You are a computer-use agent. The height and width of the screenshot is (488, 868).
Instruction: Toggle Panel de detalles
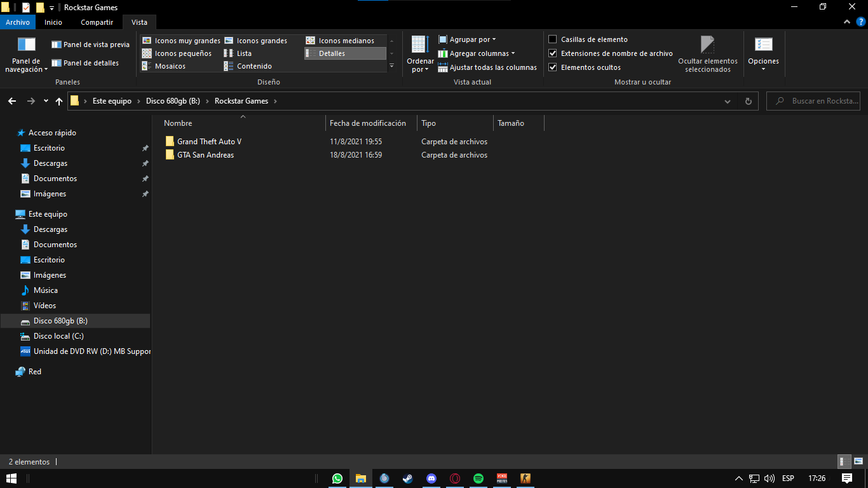point(85,63)
